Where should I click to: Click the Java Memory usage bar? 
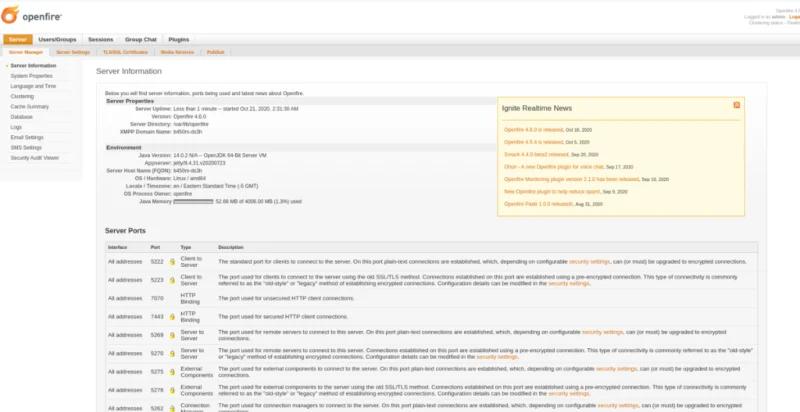click(193, 202)
